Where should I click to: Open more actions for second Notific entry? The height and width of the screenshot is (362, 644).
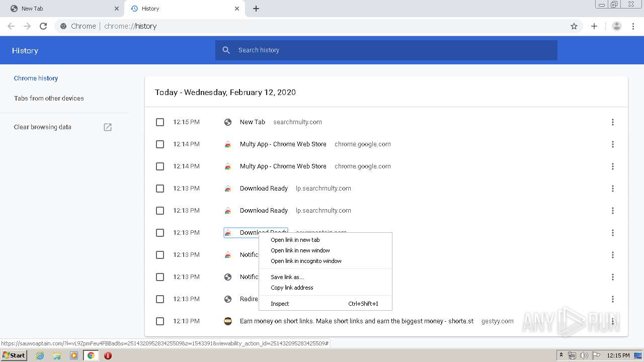[613, 277]
